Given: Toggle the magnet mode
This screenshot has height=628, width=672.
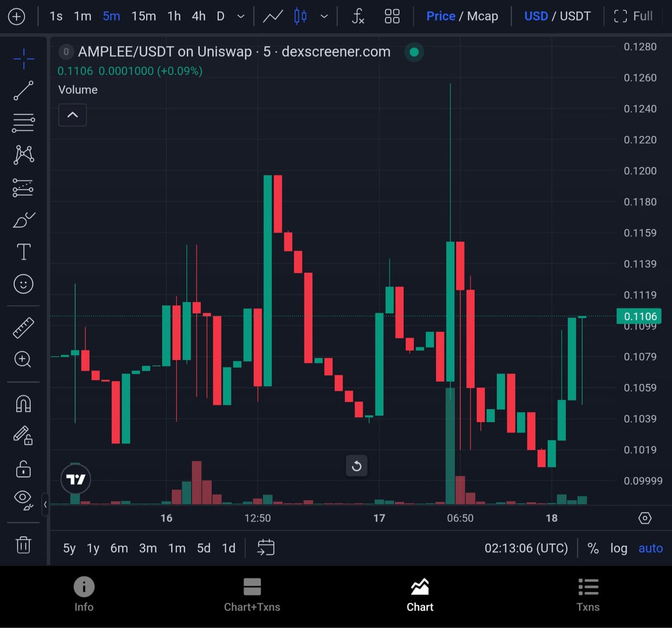Looking at the screenshot, I should 24,404.
